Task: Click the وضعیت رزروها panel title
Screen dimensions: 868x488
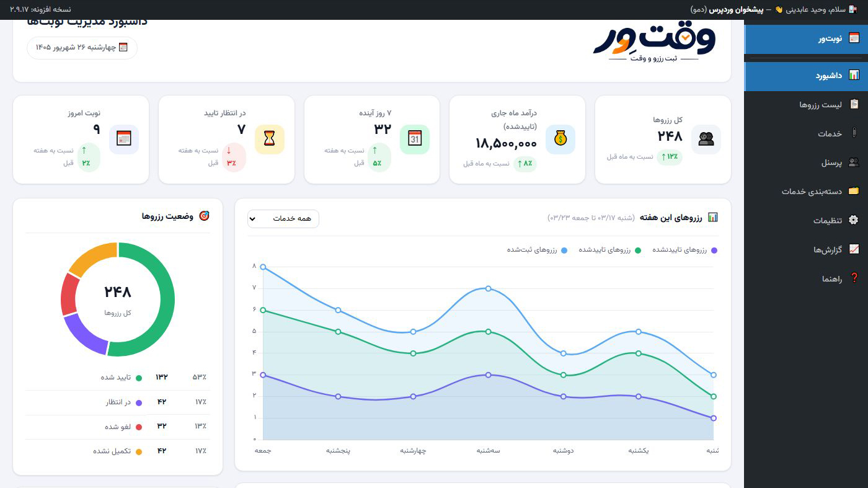Action: coord(167,216)
